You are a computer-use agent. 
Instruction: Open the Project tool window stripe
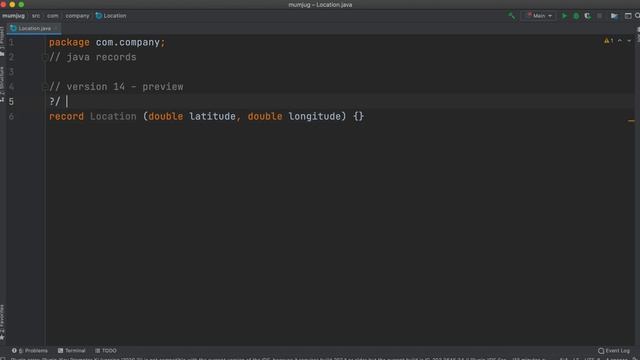2,41
